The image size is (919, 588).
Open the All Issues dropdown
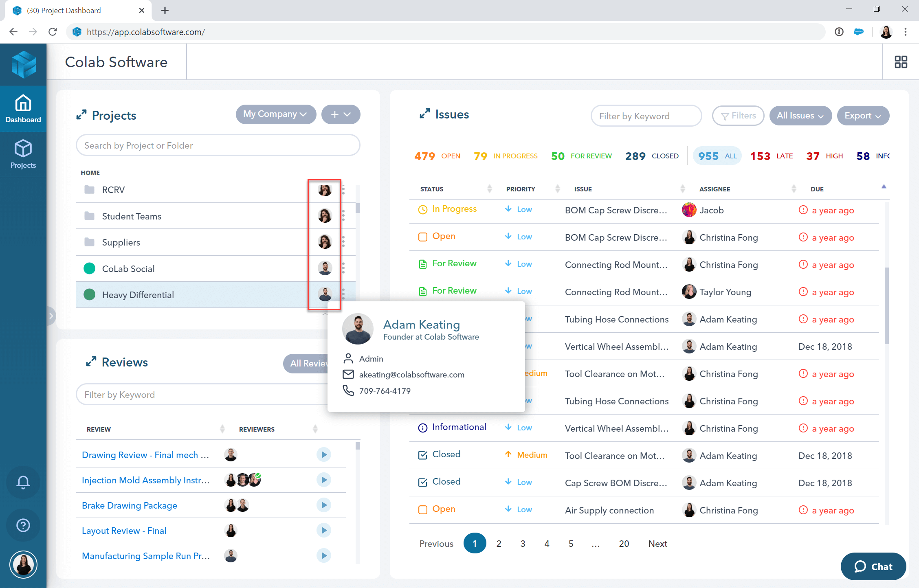pos(800,116)
